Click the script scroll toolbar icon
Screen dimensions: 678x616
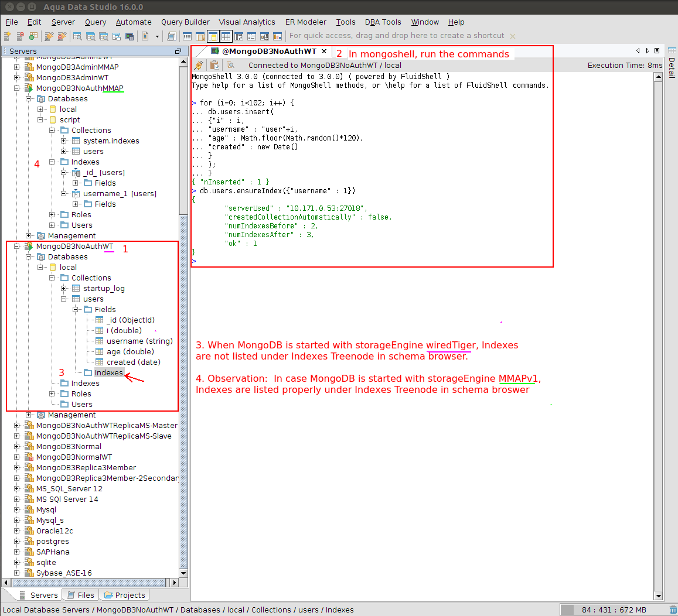pos(172,36)
